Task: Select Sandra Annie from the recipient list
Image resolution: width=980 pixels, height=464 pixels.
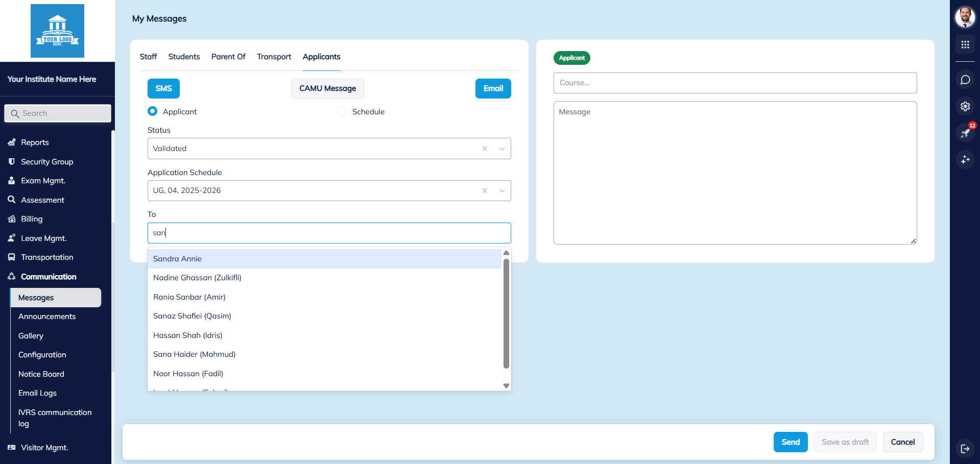Action: point(177,259)
